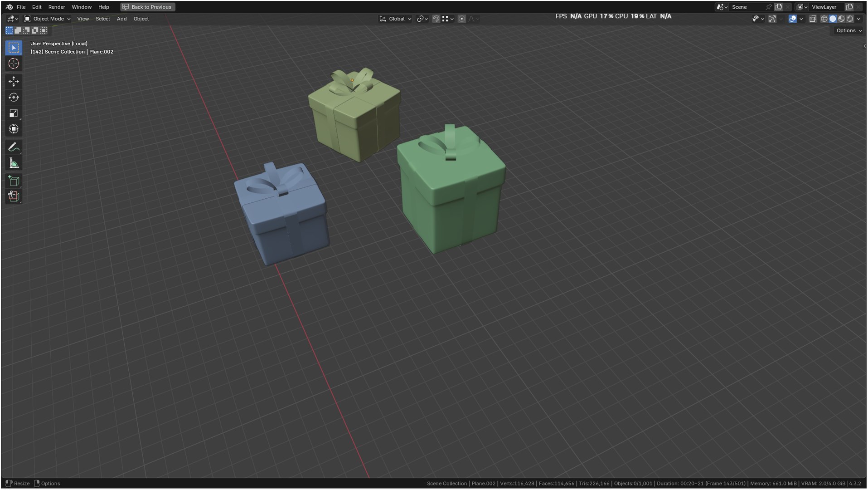Viewport: 868px width, 490px height.
Task: Set selection mode to Subtract Existing Selection
Action: click(26, 30)
